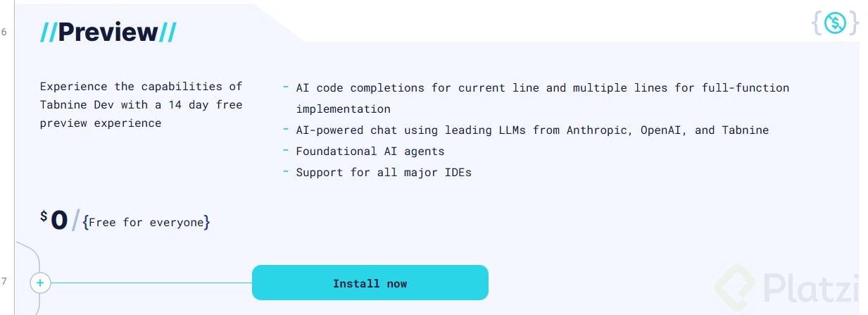Screen dimensions: 868x315
Task: Click the dash bullet before "Foundational AI agents"
Action: point(286,151)
